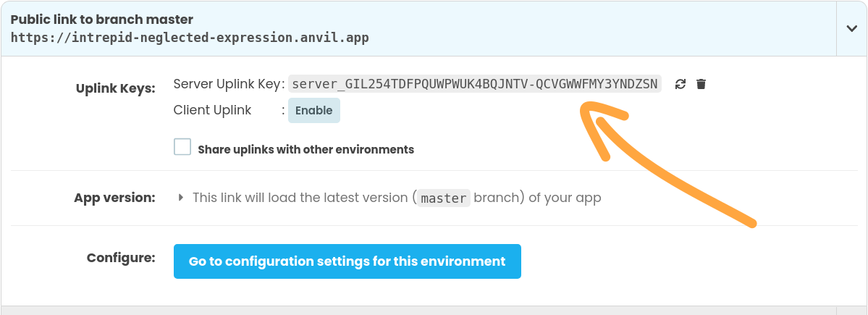The height and width of the screenshot is (315, 868).
Task: Click the 'Share uplinks with other environments' label
Action: [x=306, y=150]
